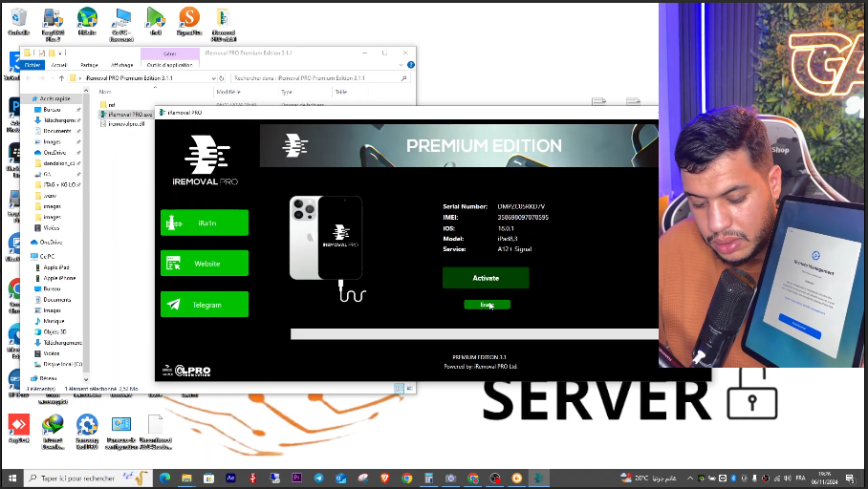The width and height of the screenshot is (868, 489).
Task: Open the taskbar clock and date
Action: 824,478
